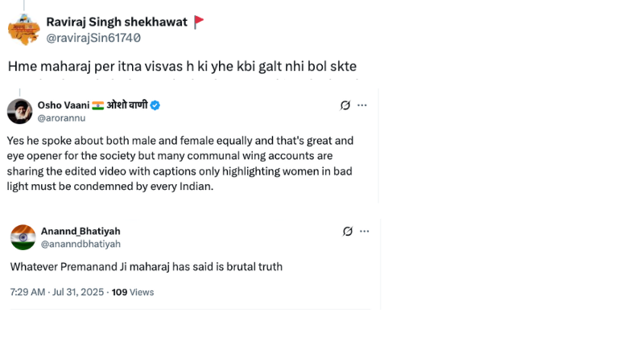Expand the three-dot menu on Anannd_Bhatiyah's tweet
This screenshot has height=362, width=644.
[x=364, y=231]
